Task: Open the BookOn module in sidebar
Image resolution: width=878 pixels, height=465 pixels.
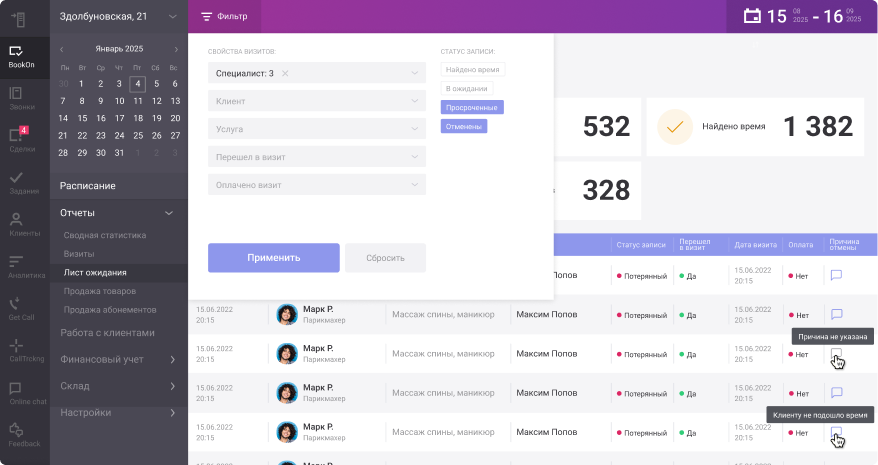Action: pyautogui.click(x=21, y=56)
